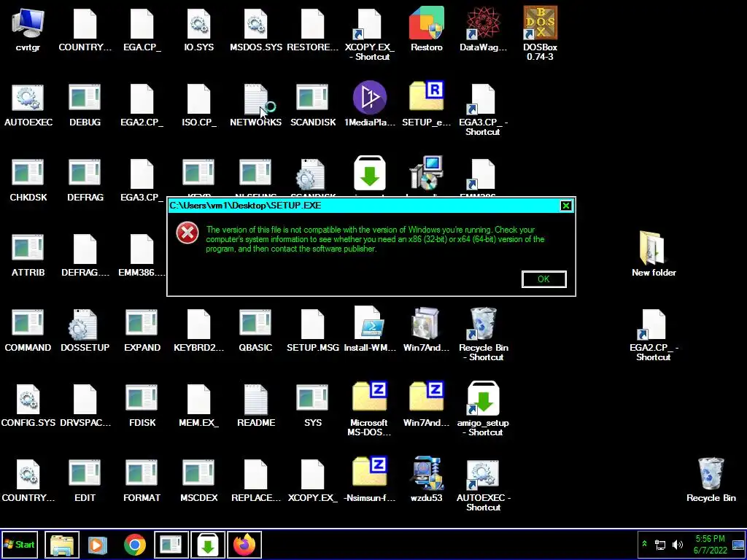The height and width of the screenshot is (560, 747).
Task: Select the IO.SYS file icon
Action: (198, 29)
